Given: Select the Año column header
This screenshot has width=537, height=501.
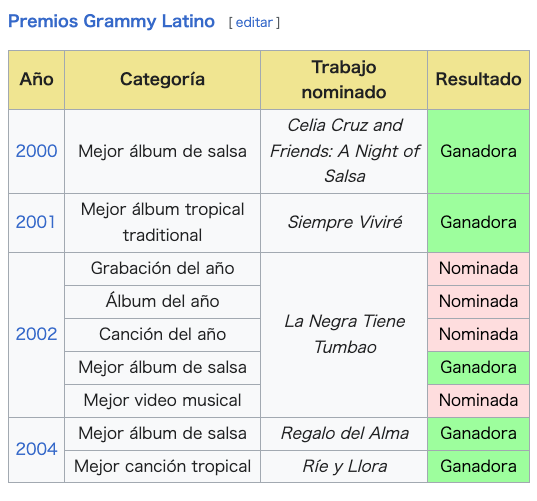Looking at the screenshot, I should point(37,80).
